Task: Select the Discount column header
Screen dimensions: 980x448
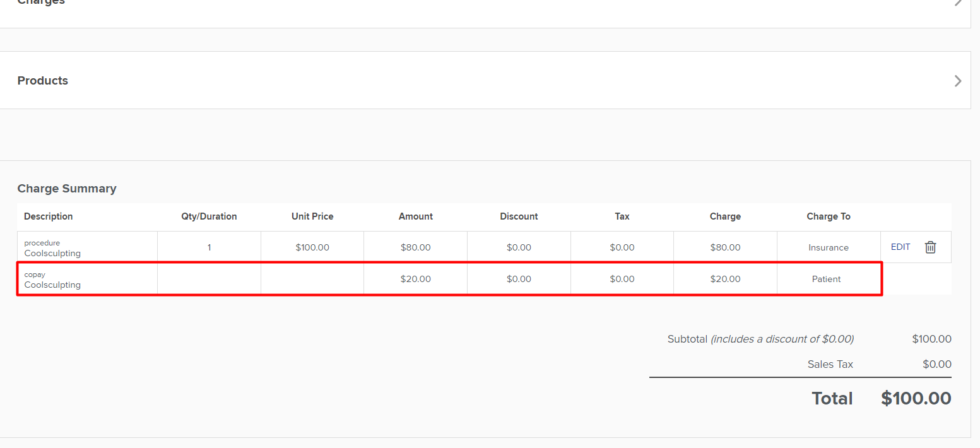Action: pos(519,216)
